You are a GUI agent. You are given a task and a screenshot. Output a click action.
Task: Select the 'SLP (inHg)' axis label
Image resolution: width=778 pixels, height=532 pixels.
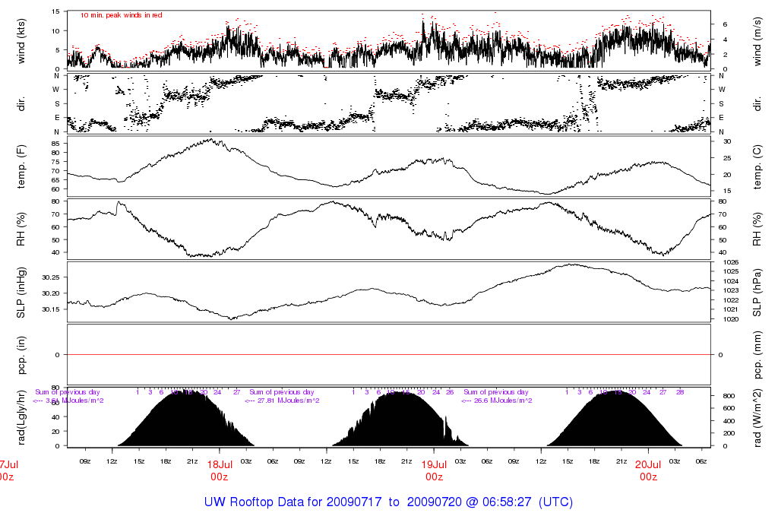pyautogui.click(x=21, y=293)
